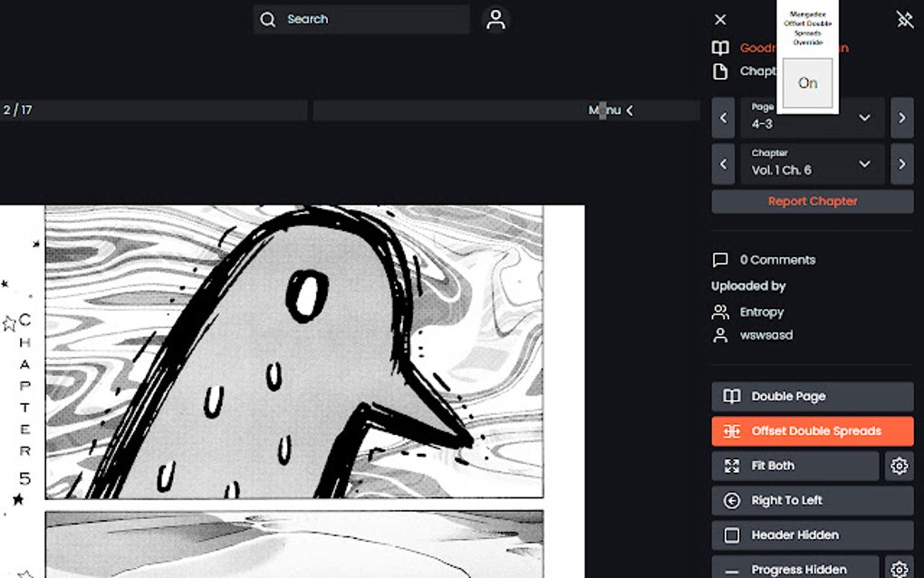Open the Fit Both settings gear
This screenshot has width=924, height=578.
coord(899,466)
